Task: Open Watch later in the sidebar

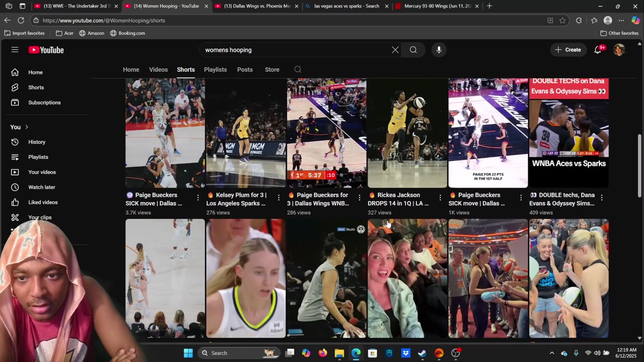Action: point(41,187)
